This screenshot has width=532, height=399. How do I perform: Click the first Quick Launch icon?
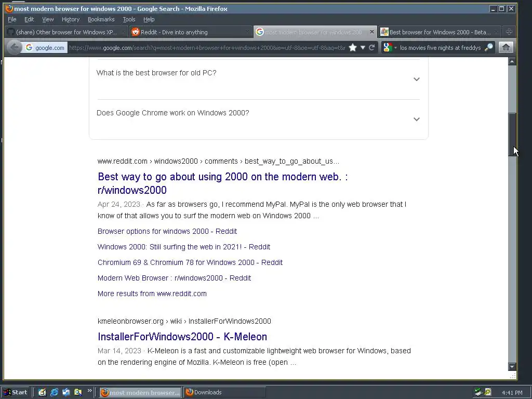[42, 392]
